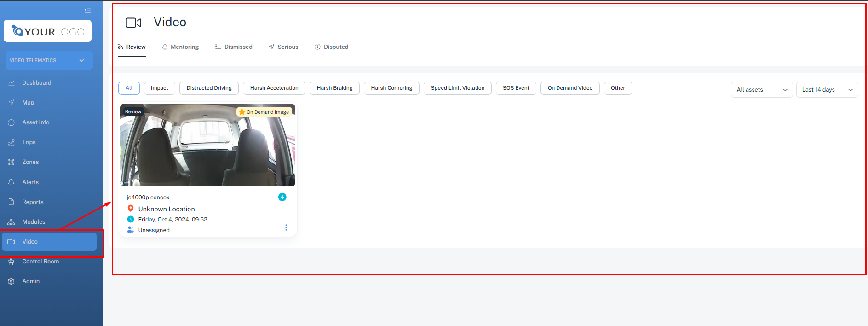Filter by Impact events
The width and height of the screenshot is (868, 326).
[x=160, y=88]
